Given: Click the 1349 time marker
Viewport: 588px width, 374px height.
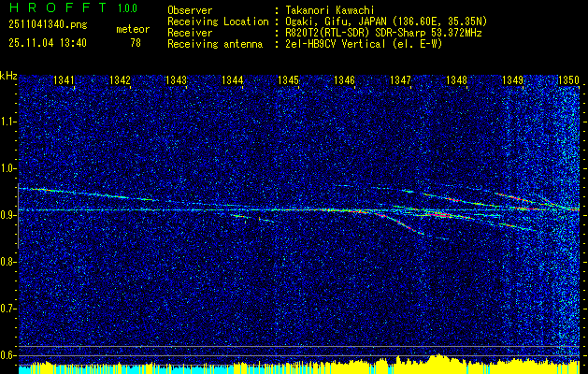Looking at the screenshot, I should (512, 80).
